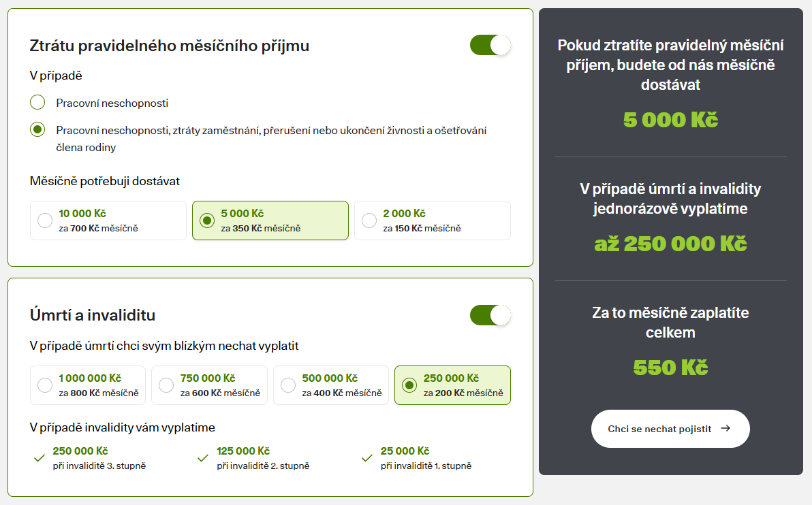Choose 5 000 Kč monthly payout option

(x=207, y=221)
